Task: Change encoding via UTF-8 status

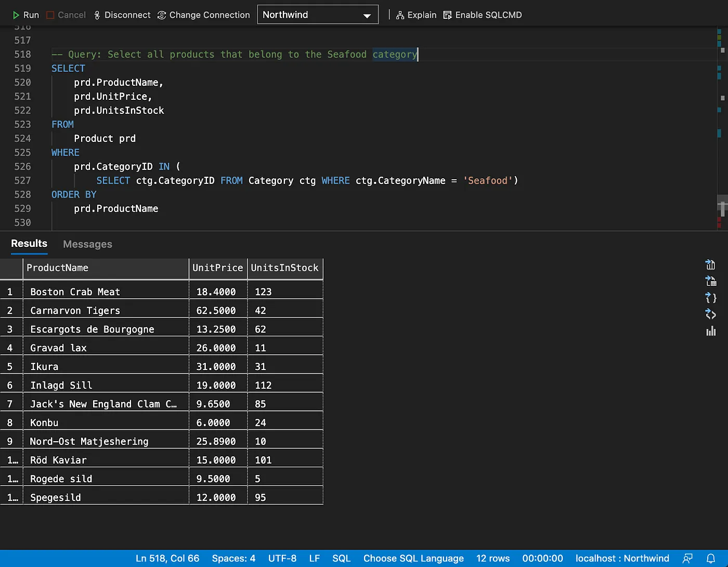Action: point(282,558)
